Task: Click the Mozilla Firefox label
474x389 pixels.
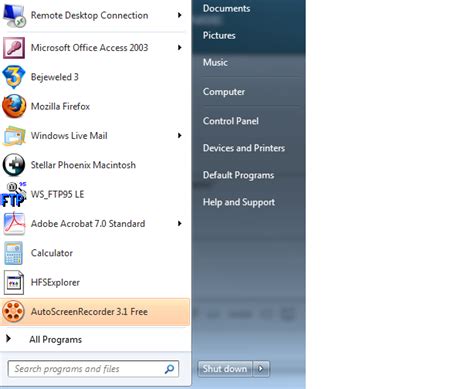Action: tap(60, 106)
